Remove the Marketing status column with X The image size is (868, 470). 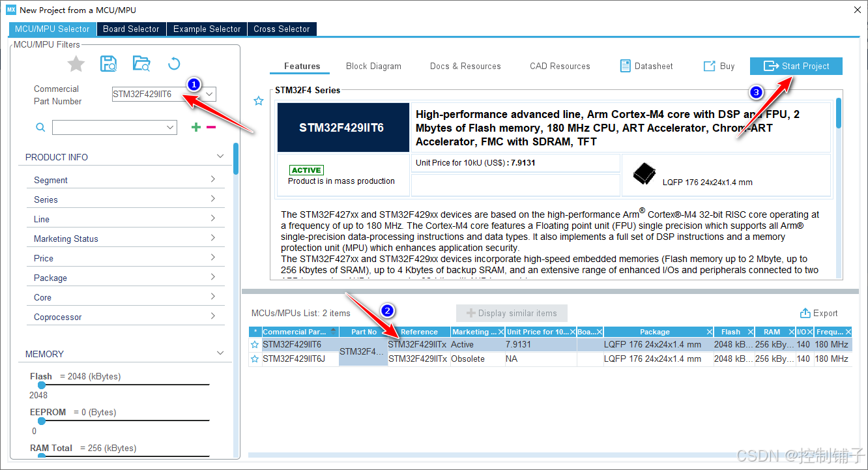[x=500, y=332]
